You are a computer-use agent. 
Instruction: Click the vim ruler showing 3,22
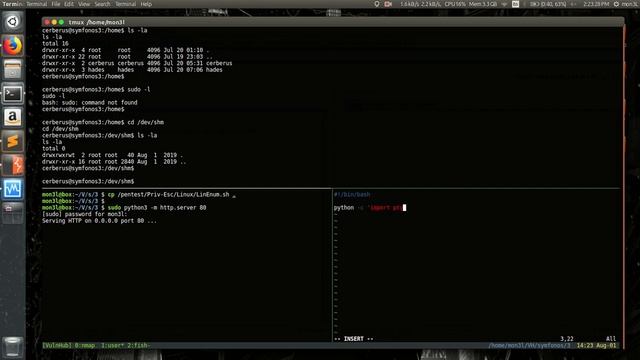pyautogui.click(x=567, y=338)
